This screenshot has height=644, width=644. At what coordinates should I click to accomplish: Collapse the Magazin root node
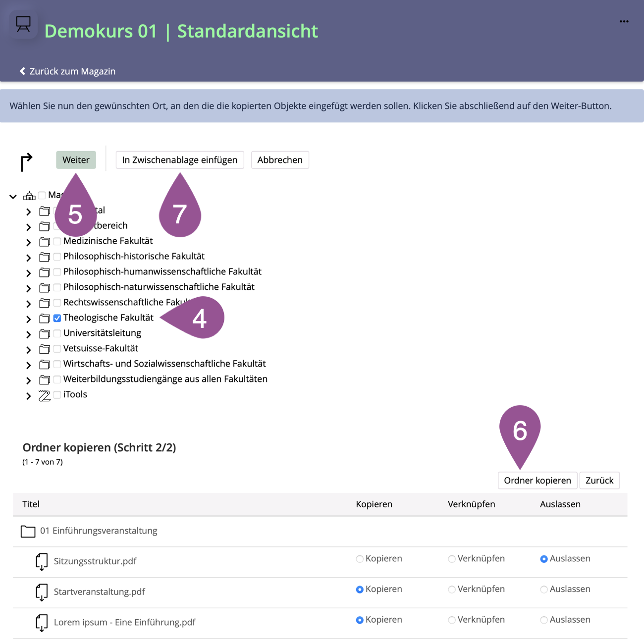click(x=13, y=197)
